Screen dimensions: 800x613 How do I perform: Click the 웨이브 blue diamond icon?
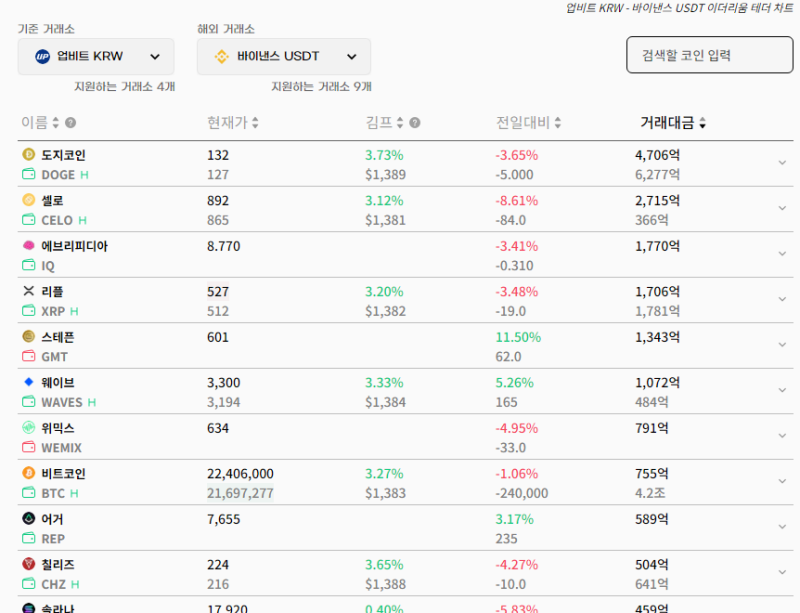(x=29, y=382)
